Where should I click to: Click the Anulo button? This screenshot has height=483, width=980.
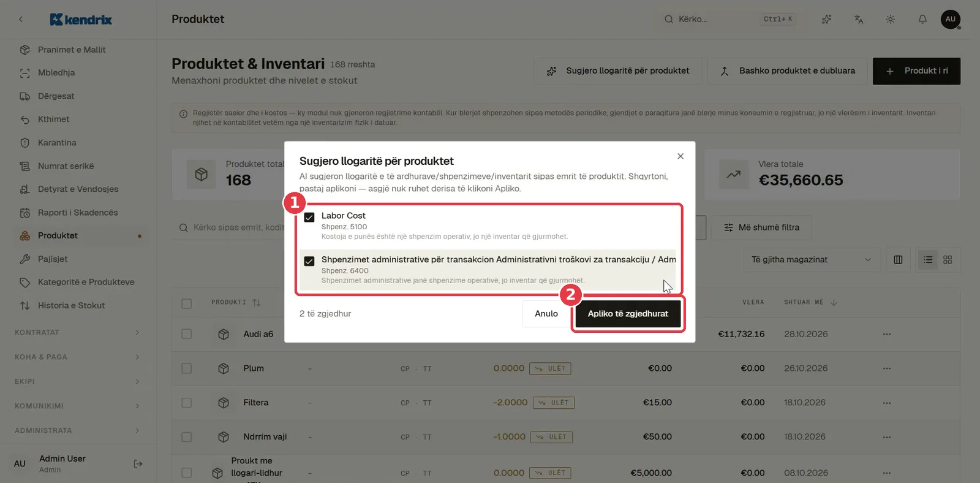546,314
